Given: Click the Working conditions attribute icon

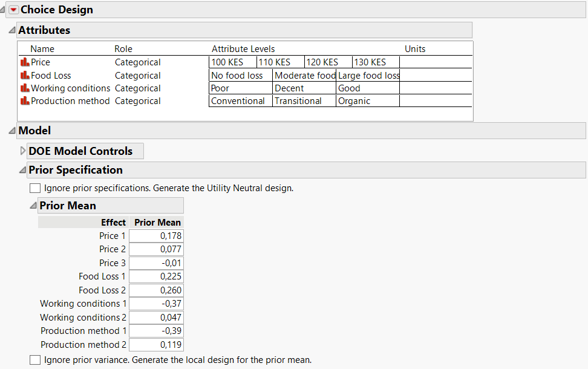Looking at the screenshot, I should click(x=25, y=88).
